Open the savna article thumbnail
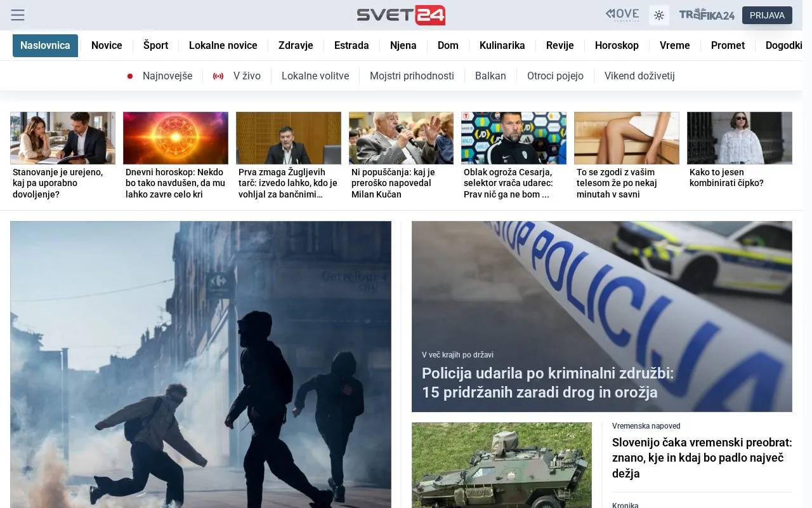The width and height of the screenshot is (812, 508). pyautogui.click(x=627, y=138)
